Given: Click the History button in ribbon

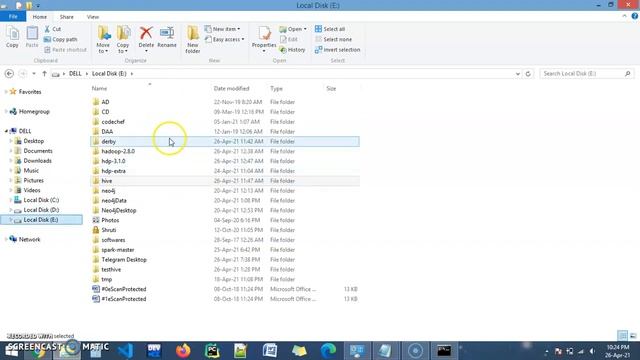Looking at the screenshot, I should 292,50.
